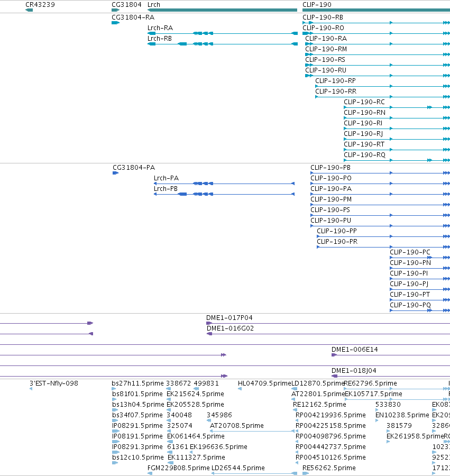Click the CR43239 gene label
This screenshot has height=476, width=450.
[40, 5]
